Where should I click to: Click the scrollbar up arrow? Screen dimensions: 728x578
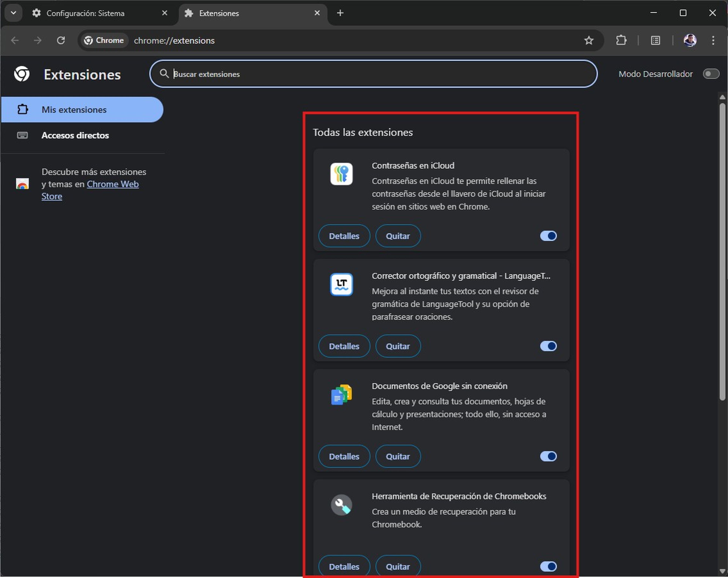722,97
